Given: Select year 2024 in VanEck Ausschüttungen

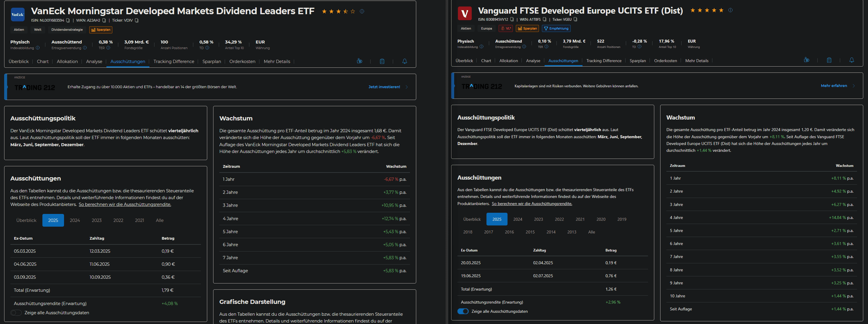Looking at the screenshot, I should click(75, 220).
